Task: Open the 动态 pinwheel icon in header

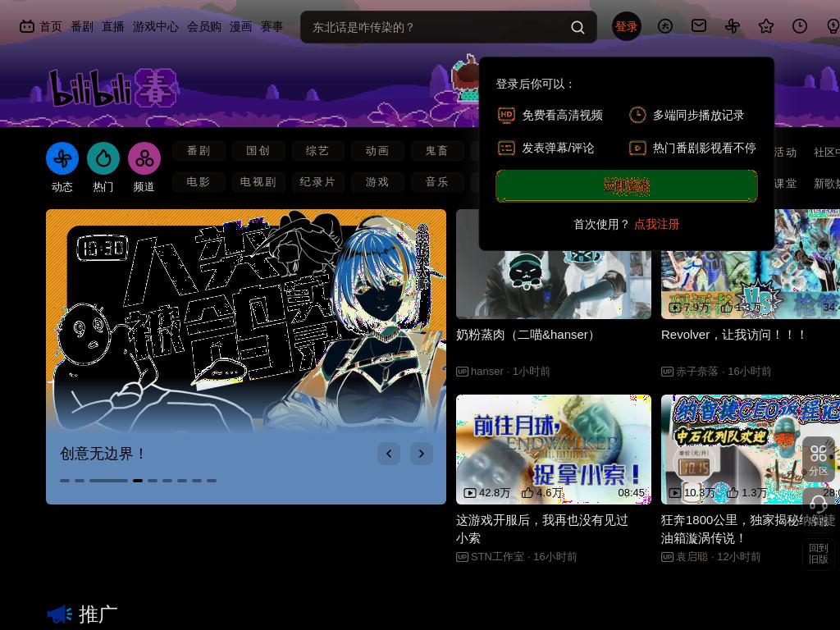Action: tap(733, 25)
